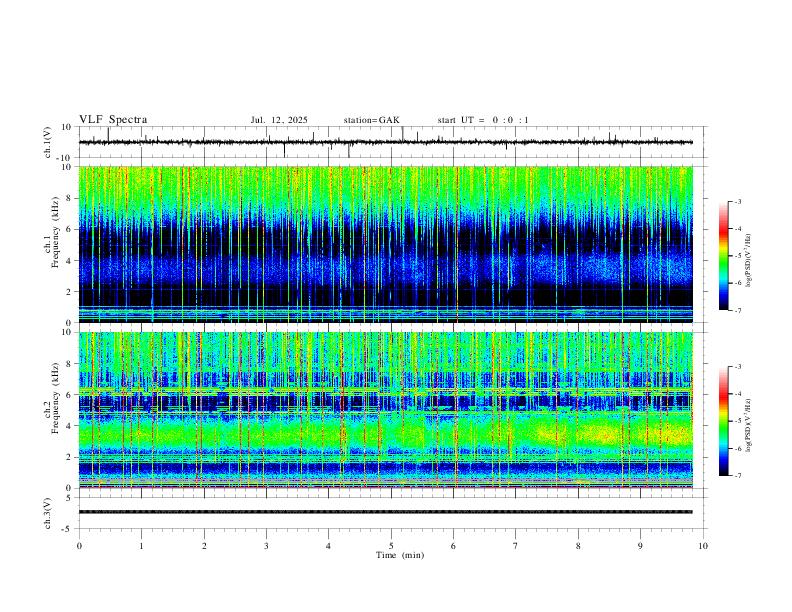Click the ch.1 voltage waveform trace
Image resolution: width=792 pixels, height=612 pixels.
click(385, 142)
